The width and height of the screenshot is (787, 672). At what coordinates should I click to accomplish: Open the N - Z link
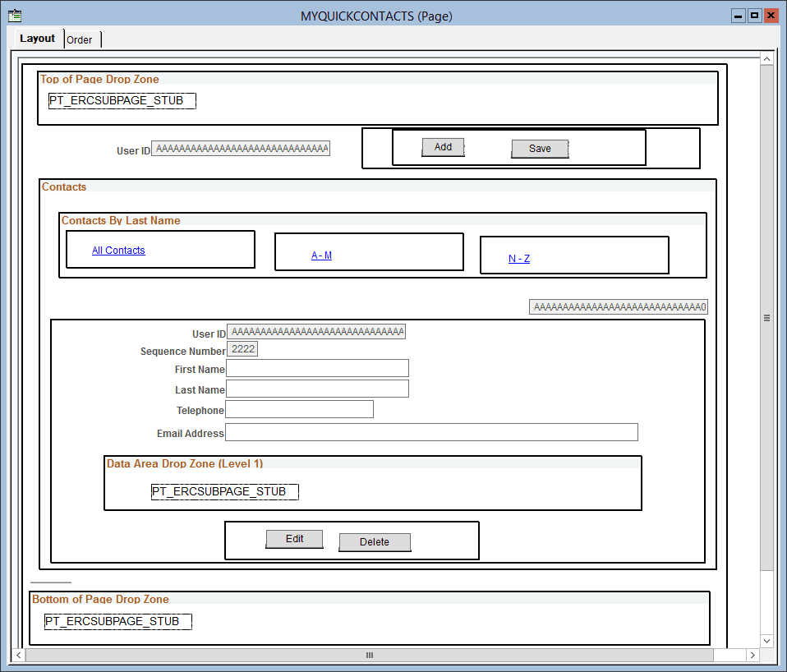518,258
